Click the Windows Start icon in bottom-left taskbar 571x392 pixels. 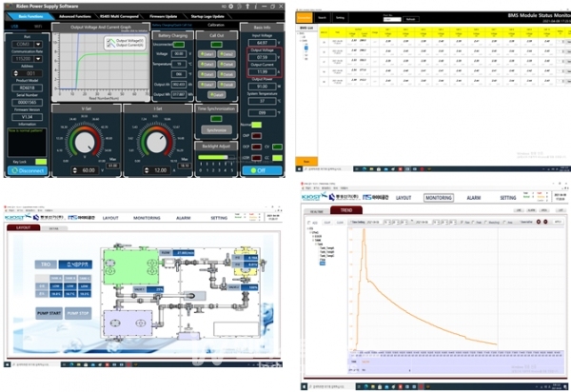coord(7,363)
